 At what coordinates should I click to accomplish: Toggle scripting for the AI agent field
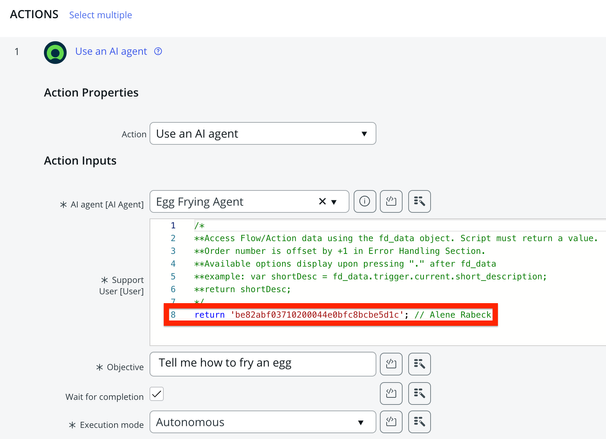[391, 201]
